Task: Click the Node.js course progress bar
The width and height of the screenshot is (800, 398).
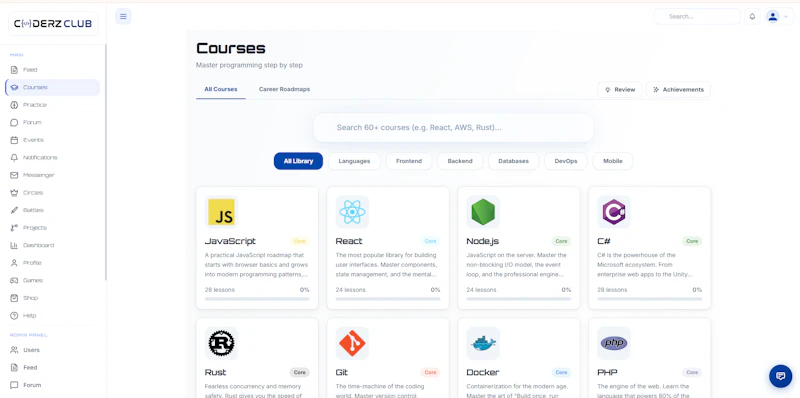Action: point(519,299)
